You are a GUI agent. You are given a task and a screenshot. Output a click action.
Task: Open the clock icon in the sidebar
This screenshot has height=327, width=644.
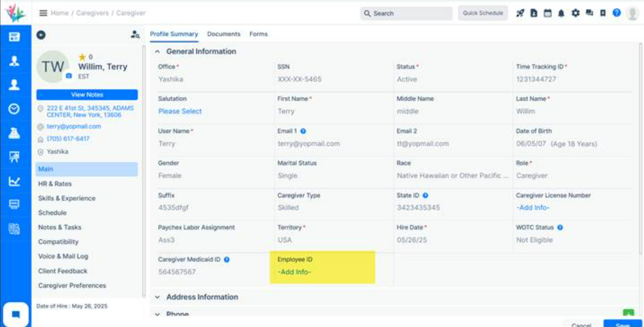click(x=14, y=109)
